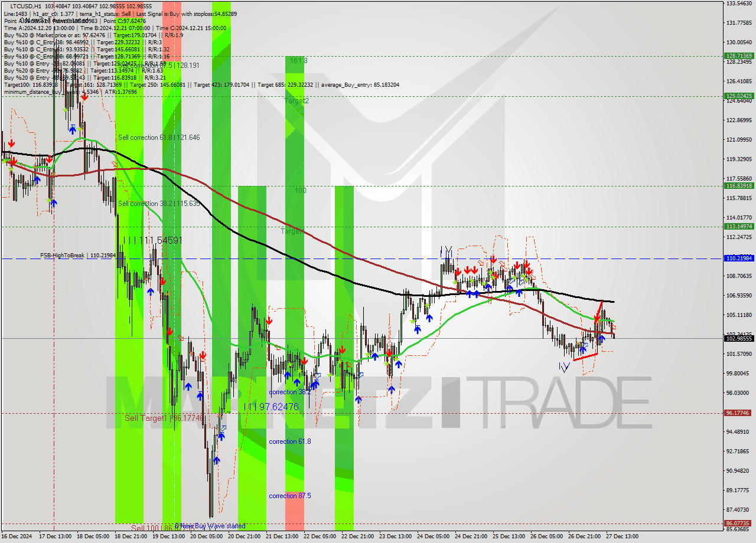
Task: Click the '25 Dec 13:00' time axis label
Action: click(x=509, y=537)
